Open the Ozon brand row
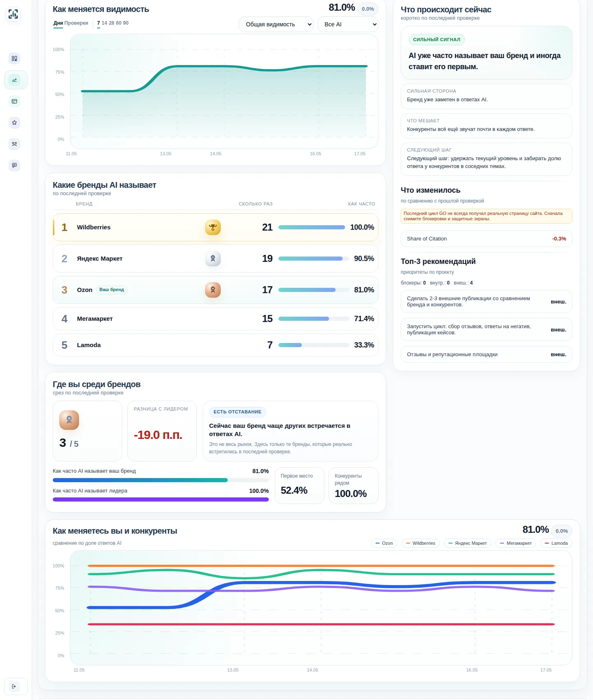This screenshot has width=593, height=700. (x=215, y=290)
